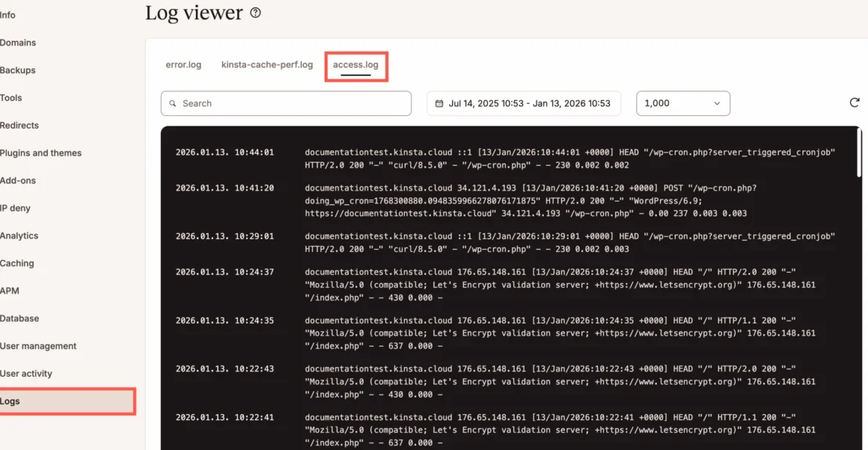
Task: Open Info in the sidebar
Action: point(7,15)
